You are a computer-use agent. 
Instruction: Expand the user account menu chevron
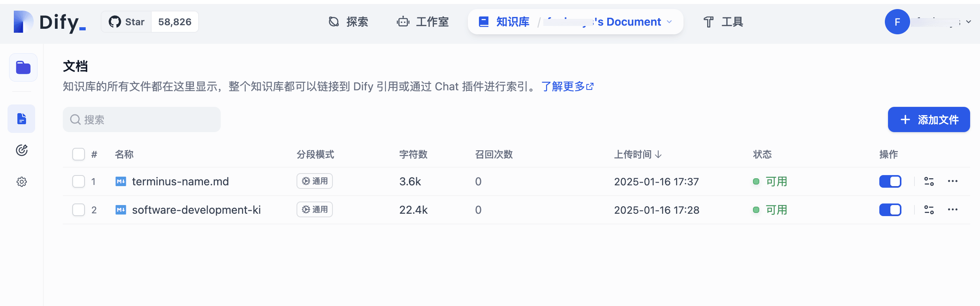click(x=968, y=22)
